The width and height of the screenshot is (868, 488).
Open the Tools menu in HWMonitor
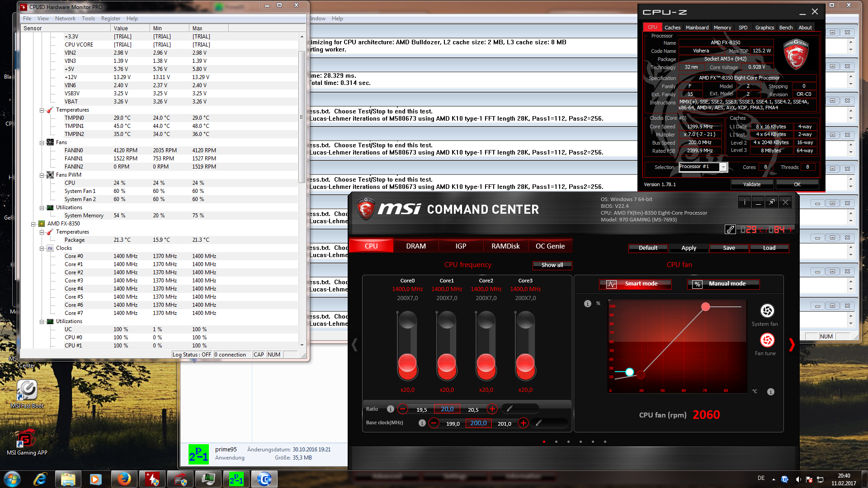pos(88,19)
